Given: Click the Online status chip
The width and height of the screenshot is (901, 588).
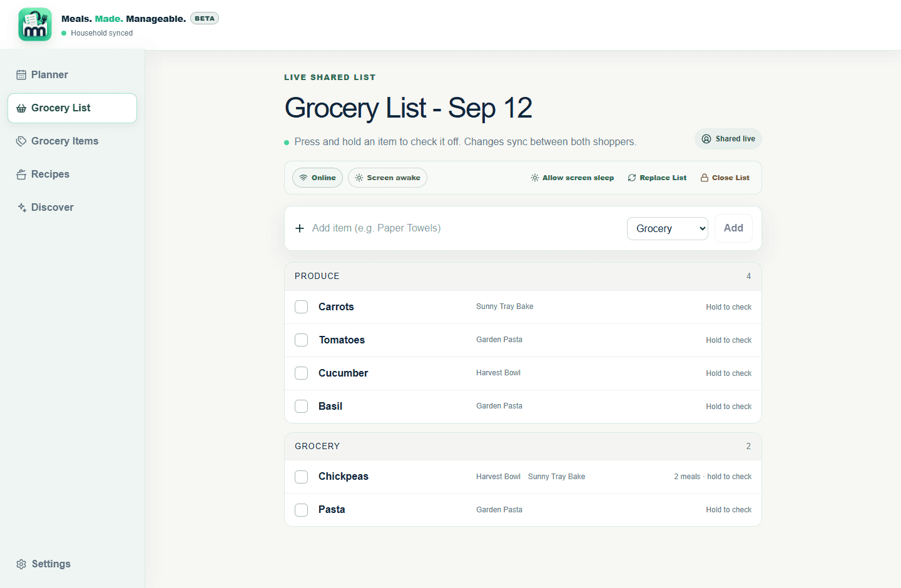Looking at the screenshot, I should click(x=317, y=178).
